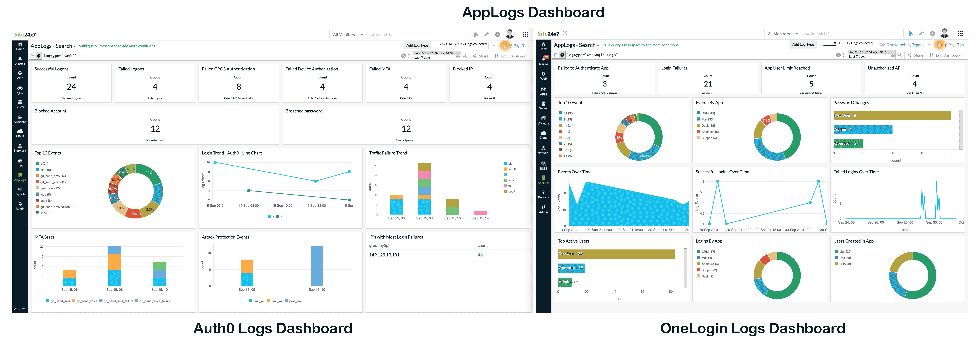
Task: Click the calendar icon beside Sep 15 date range
Action: [x=458, y=56]
